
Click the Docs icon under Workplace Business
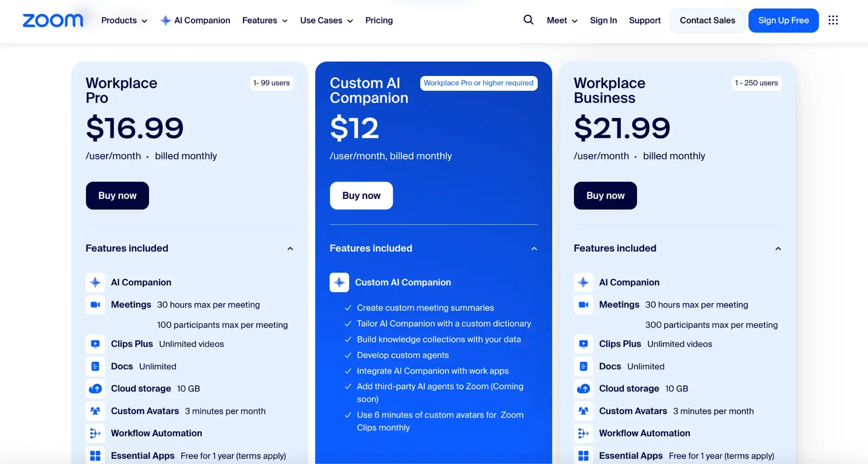[x=583, y=366]
